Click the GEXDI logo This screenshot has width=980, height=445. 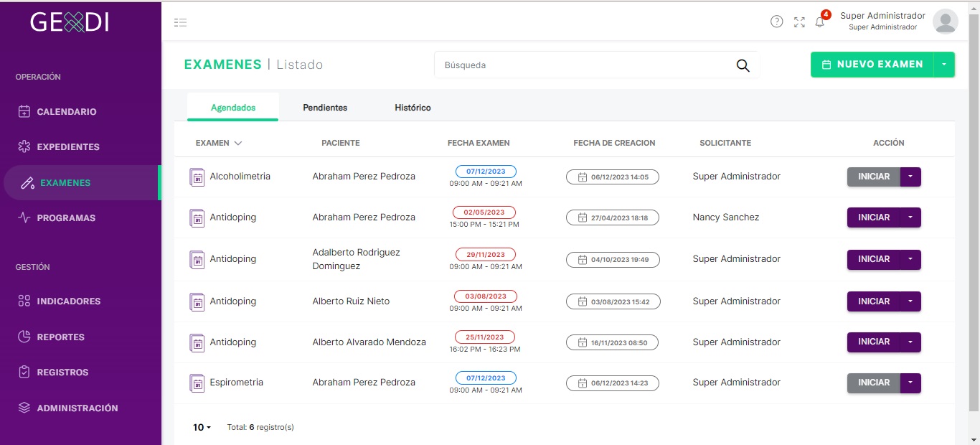(x=70, y=22)
